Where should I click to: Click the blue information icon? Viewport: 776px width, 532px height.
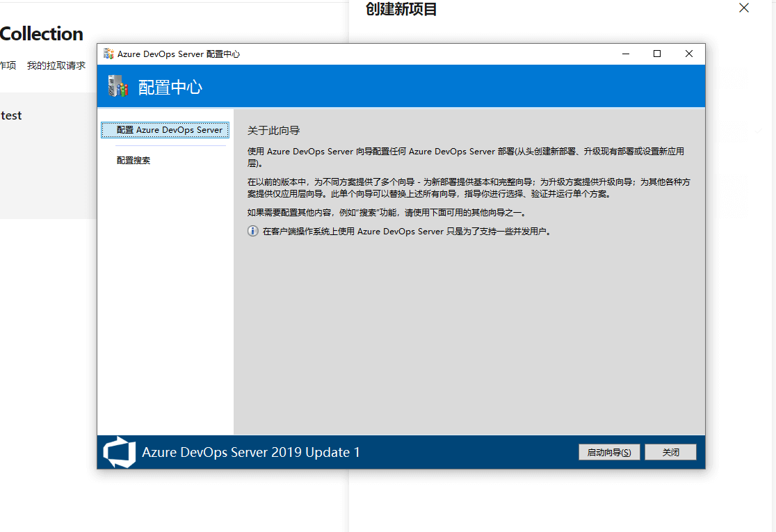click(x=253, y=232)
